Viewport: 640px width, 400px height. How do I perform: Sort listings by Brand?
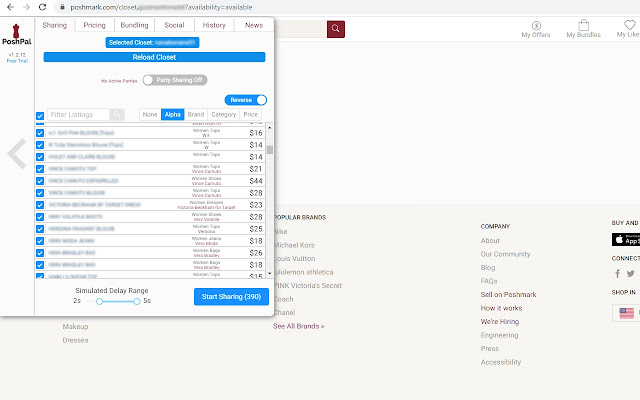(196, 114)
